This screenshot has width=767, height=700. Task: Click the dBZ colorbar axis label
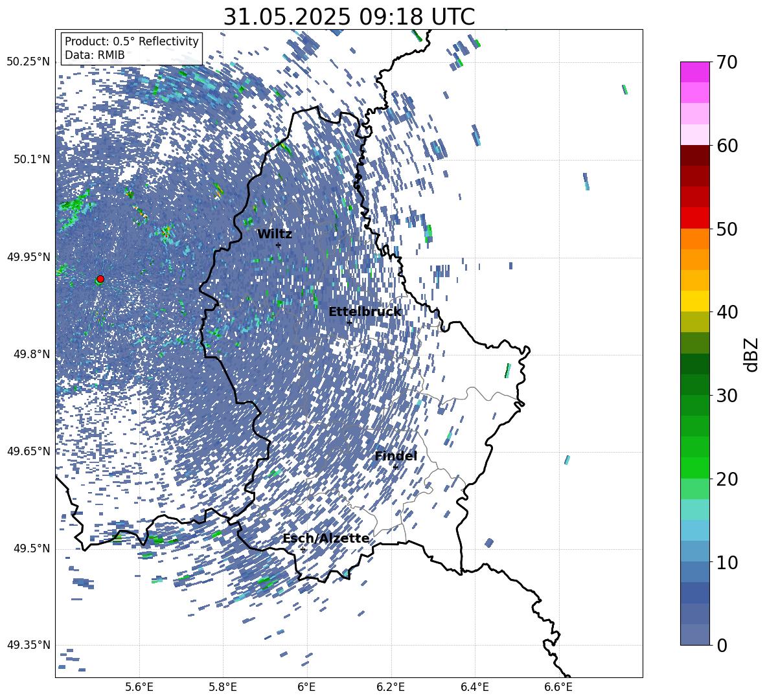tap(752, 354)
